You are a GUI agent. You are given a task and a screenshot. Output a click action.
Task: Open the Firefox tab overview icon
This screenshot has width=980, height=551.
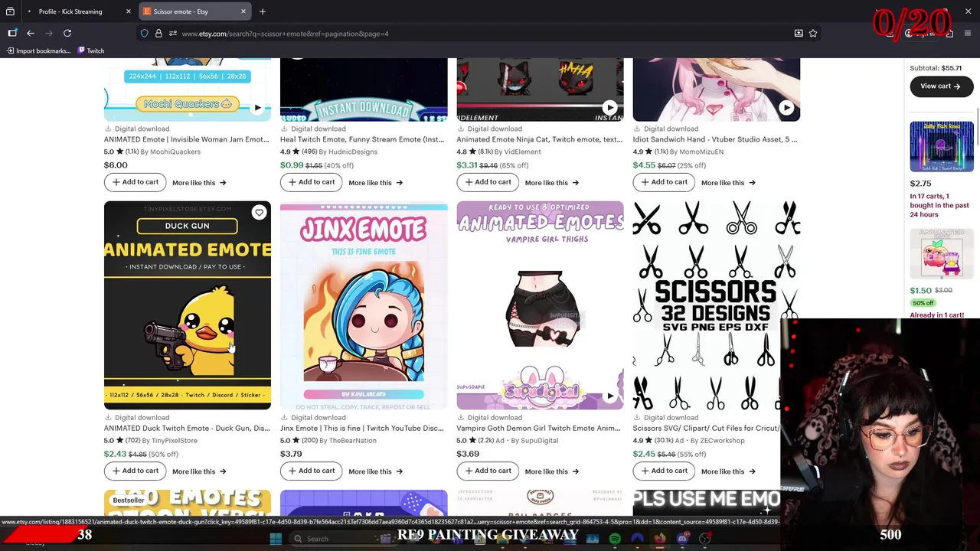pos(10,11)
